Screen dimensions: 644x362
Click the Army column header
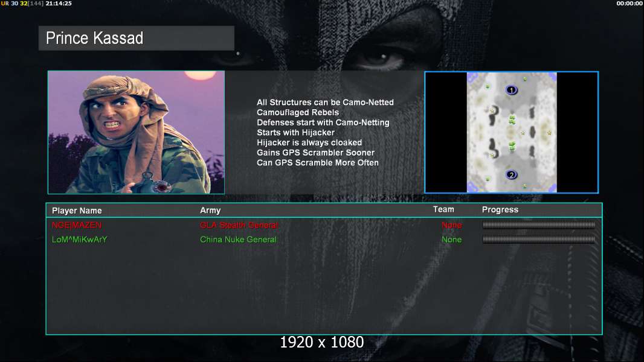210,211
